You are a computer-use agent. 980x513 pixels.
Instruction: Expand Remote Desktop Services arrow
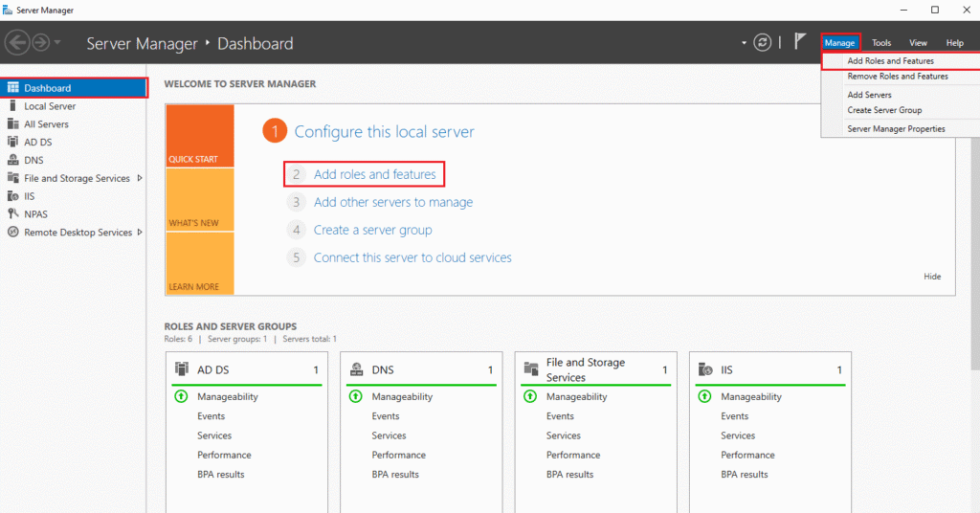tap(140, 232)
